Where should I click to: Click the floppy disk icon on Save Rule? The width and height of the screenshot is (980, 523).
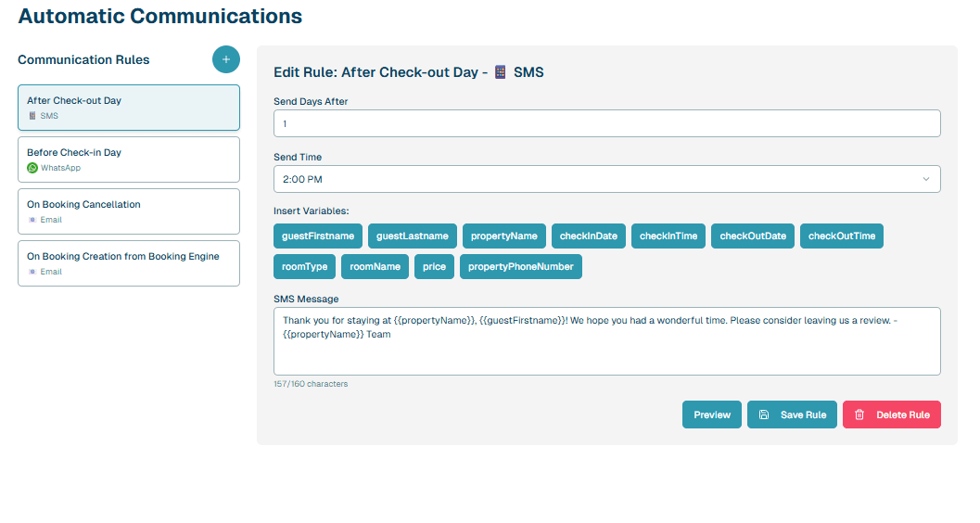pyautogui.click(x=764, y=415)
